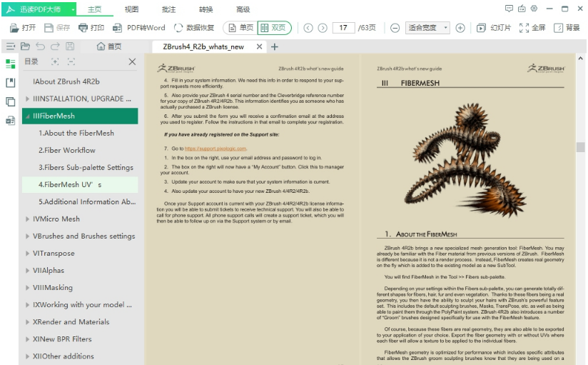Expand VIIAlphas outline entry
The width and height of the screenshot is (588, 365).
[x=27, y=271]
